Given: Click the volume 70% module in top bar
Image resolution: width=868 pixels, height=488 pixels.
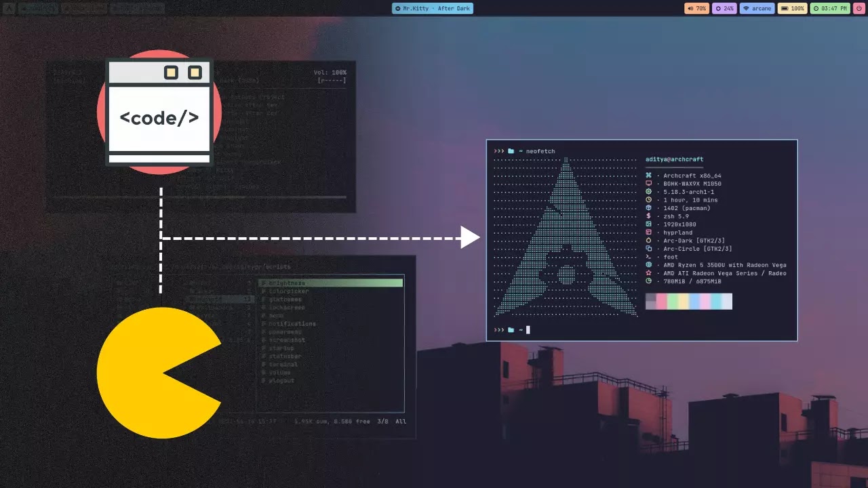Looking at the screenshot, I should (x=696, y=9).
